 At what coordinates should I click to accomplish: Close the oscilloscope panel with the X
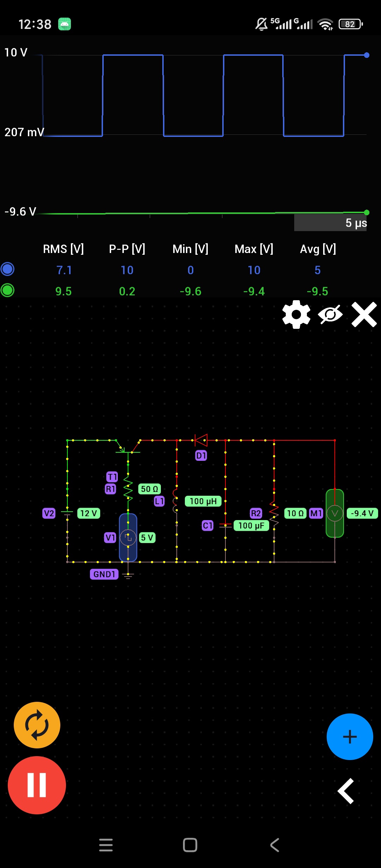[x=364, y=314]
